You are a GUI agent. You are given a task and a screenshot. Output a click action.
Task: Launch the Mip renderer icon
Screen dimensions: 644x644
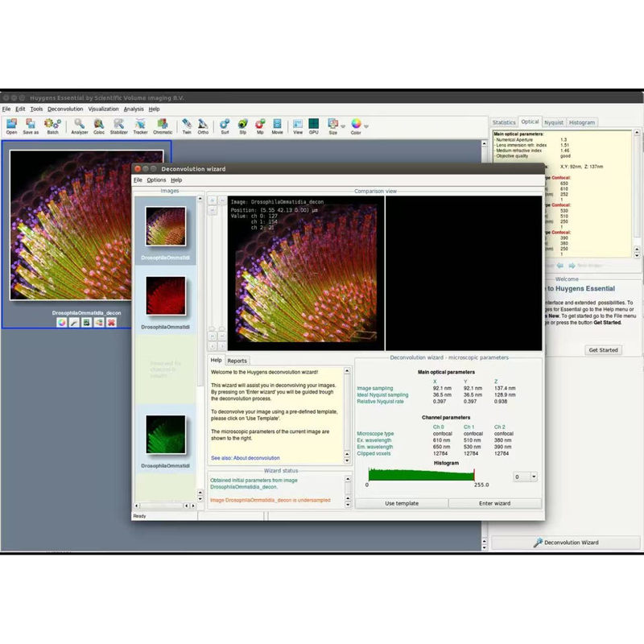(260, 126)
